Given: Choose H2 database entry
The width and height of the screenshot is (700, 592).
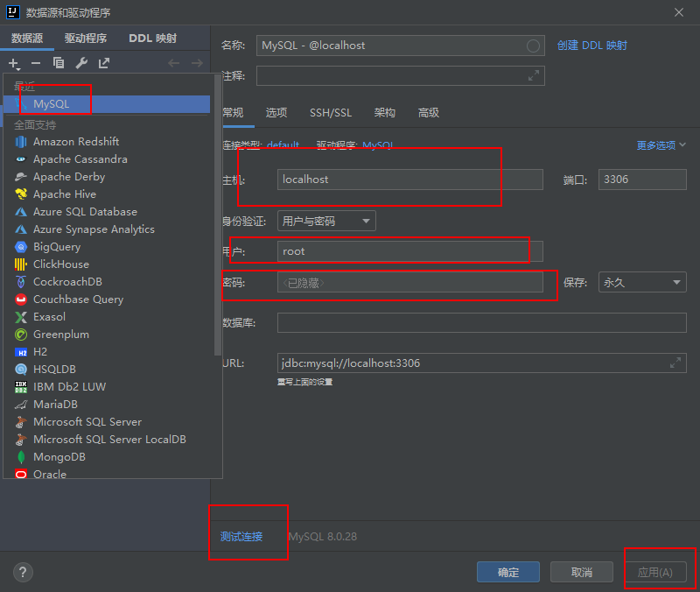Looking at the screenshot, I should point(106,352).
